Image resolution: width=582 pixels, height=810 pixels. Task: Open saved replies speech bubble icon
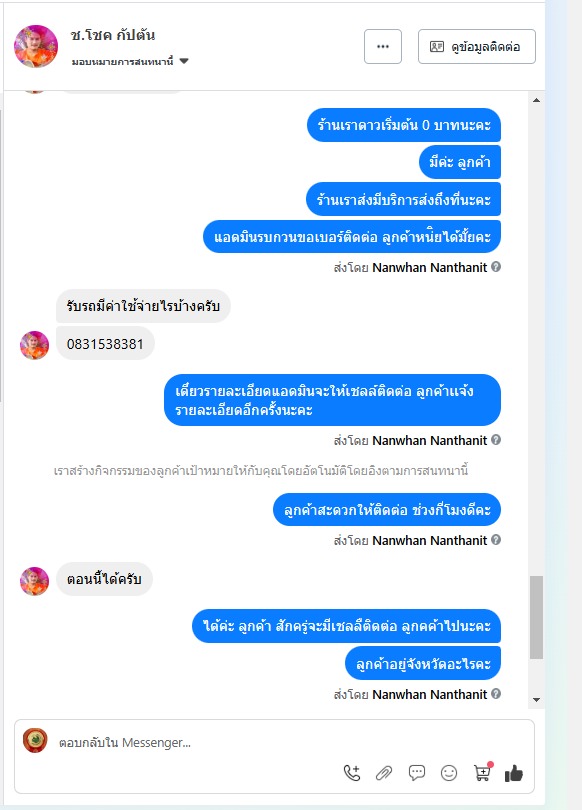(417, 772)
